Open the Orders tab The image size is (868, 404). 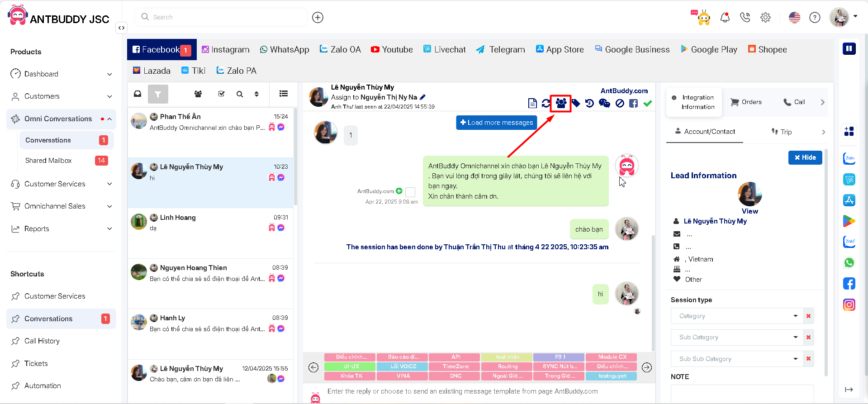746,102
